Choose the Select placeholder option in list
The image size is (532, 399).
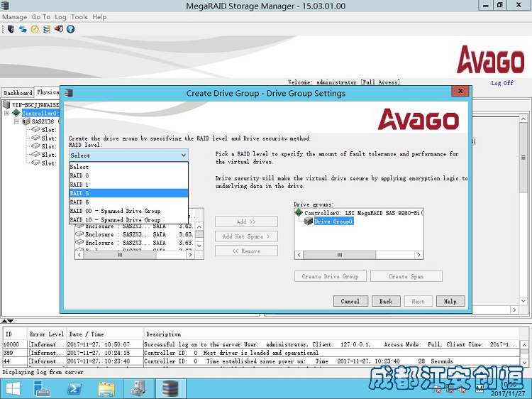128,167
